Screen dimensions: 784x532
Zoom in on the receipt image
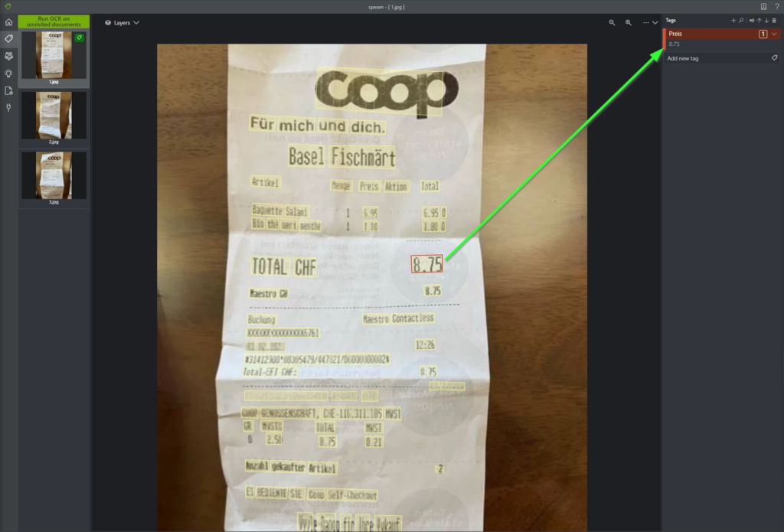pos(629,22)
